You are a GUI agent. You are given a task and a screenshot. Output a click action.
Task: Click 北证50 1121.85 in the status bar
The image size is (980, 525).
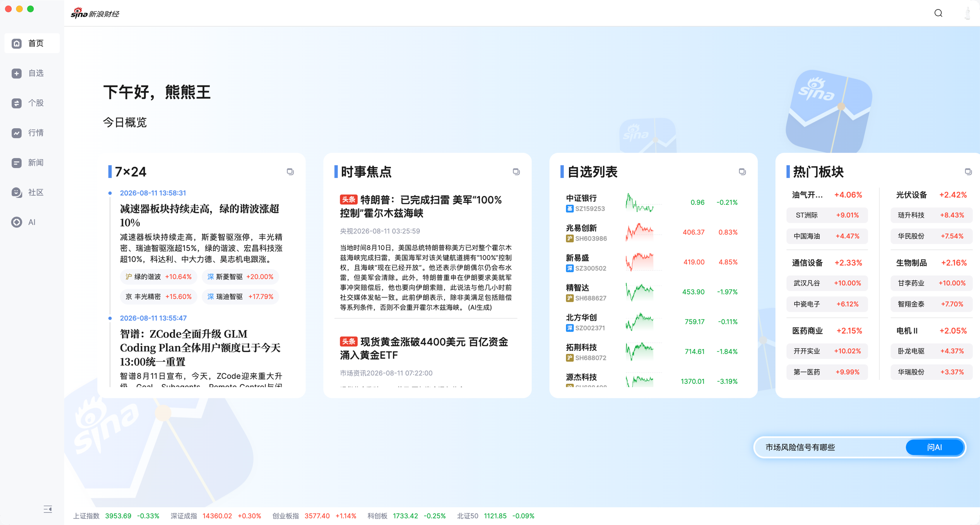tap(495, 516)
